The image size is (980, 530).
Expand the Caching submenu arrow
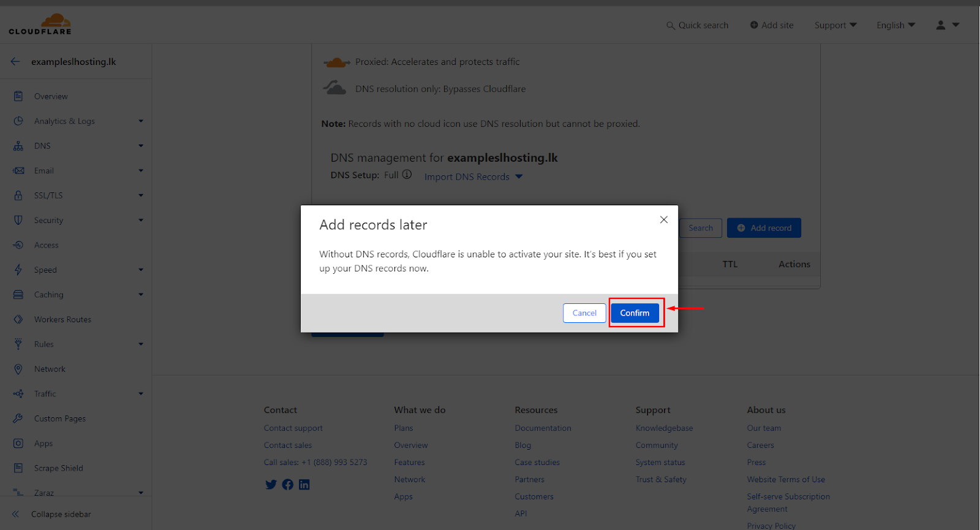point(141,295)
